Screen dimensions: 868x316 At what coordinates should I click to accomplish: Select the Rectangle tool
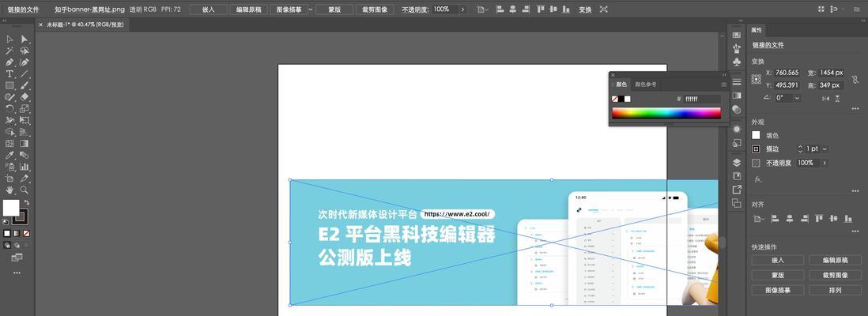point(9,85)
